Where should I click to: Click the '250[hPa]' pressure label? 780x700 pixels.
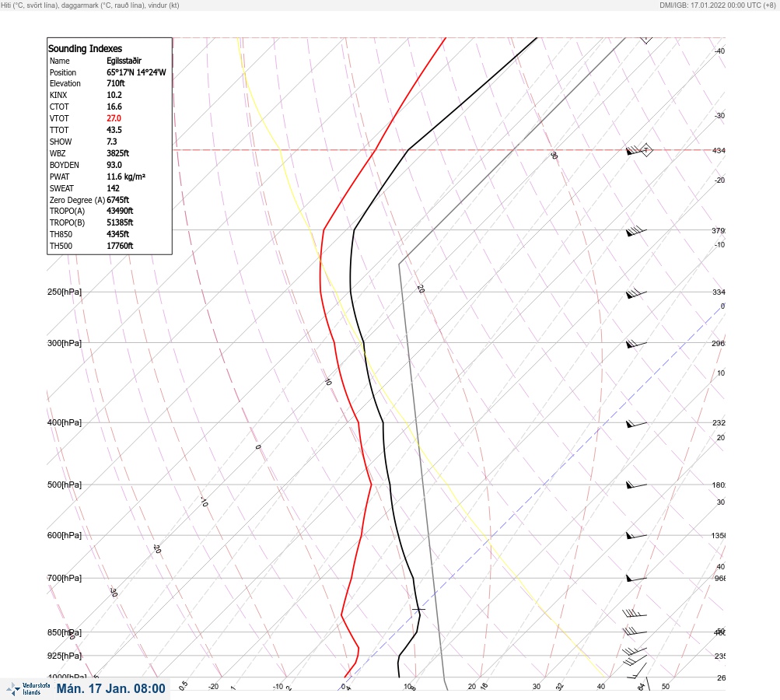[x=65, y=292]
